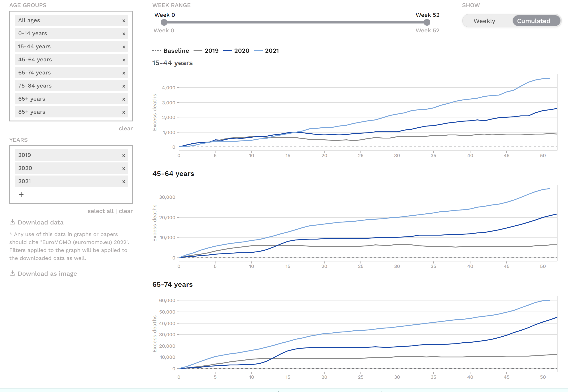This screenshot has width=568, height=392.
Task: Select the 45-64 years tag label
Action: (x=35, y=59)
